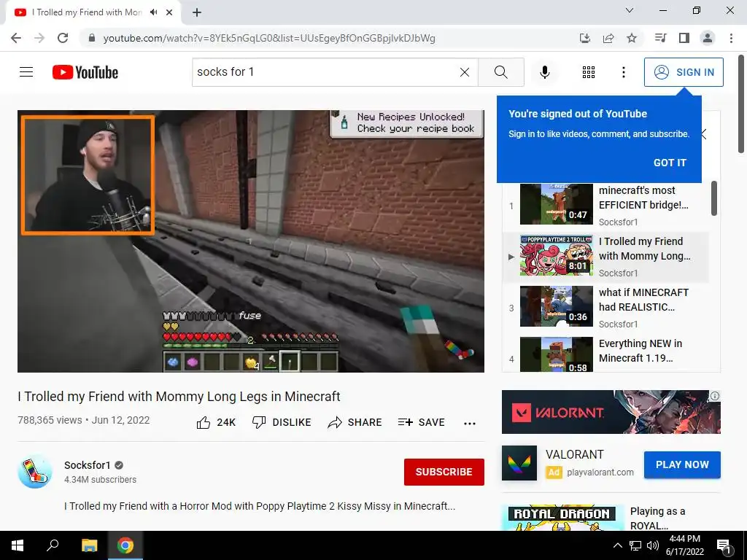Open the notification center icon
The image size is (747, 560).
click(x=724, y=546)
